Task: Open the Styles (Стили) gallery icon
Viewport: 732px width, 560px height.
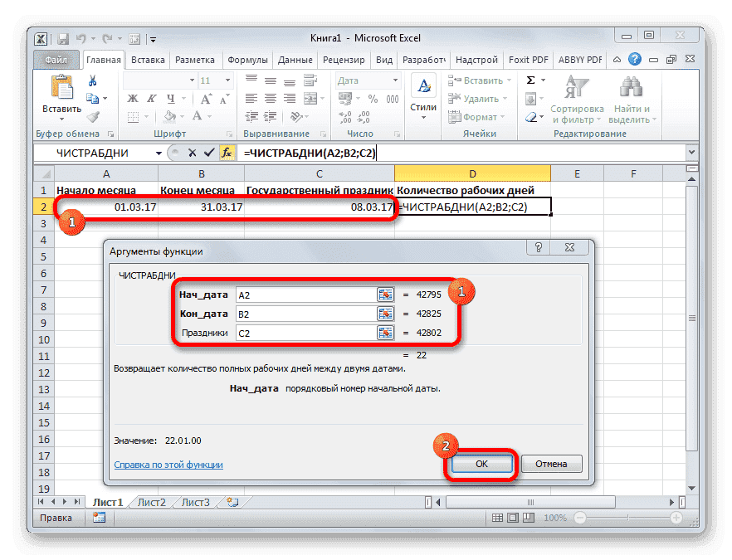Action: pyautogui.click(x=423, y=85)
